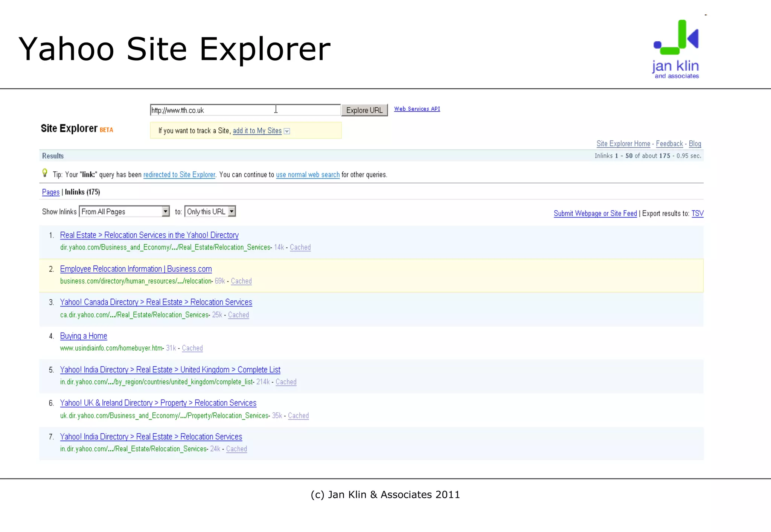The width and height of the screenshot is (771, 532).
Task: Open Employee Relocation Information | Business.com result
Action: [x=136, y=269]
